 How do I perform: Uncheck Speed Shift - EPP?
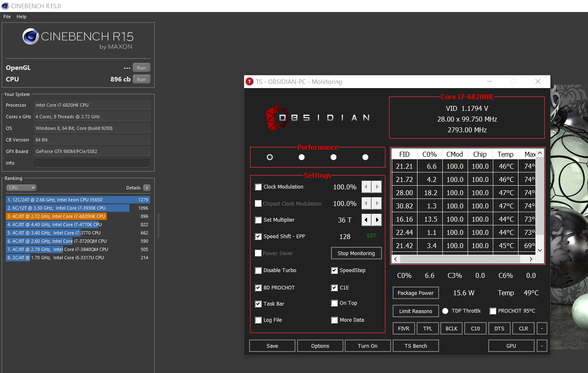258,237
